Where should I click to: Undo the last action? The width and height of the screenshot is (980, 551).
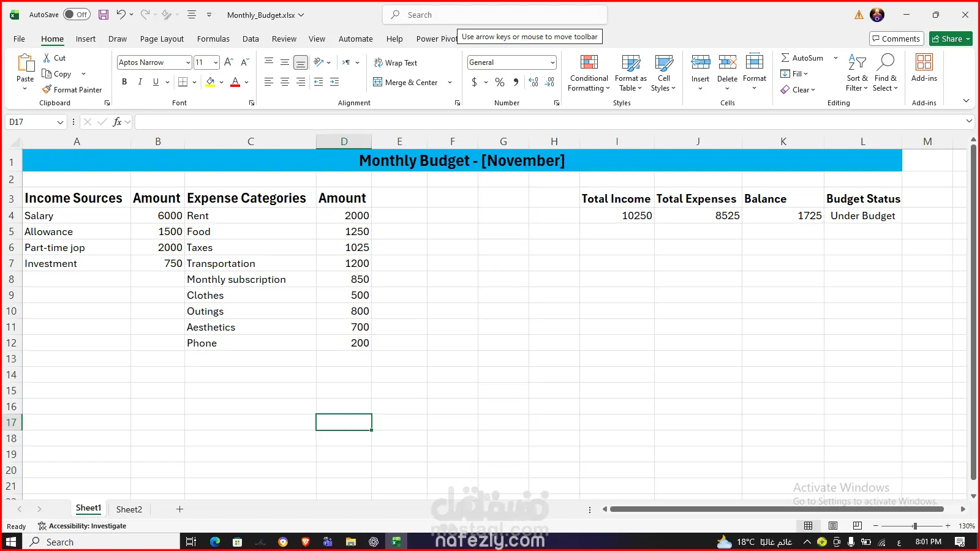coord(121,15)
